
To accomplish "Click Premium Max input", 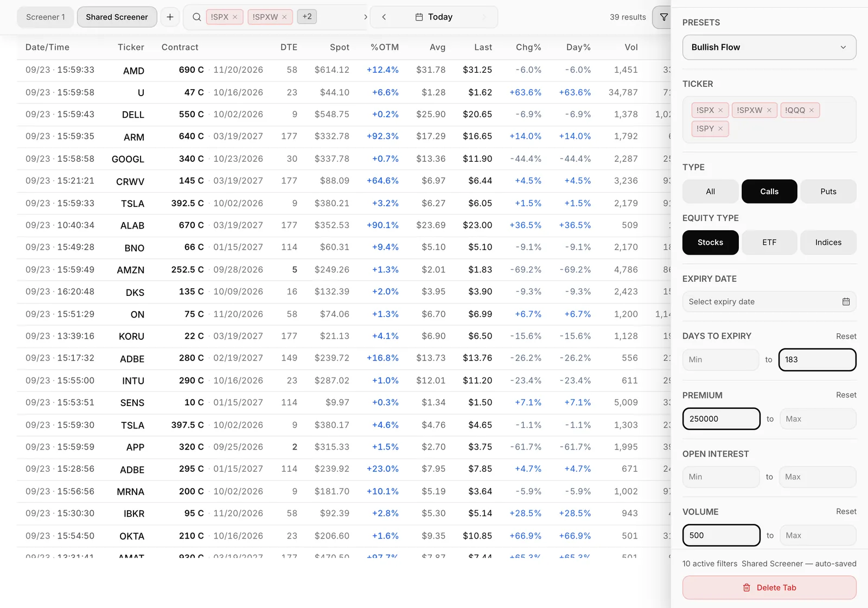I will (818, 419).
